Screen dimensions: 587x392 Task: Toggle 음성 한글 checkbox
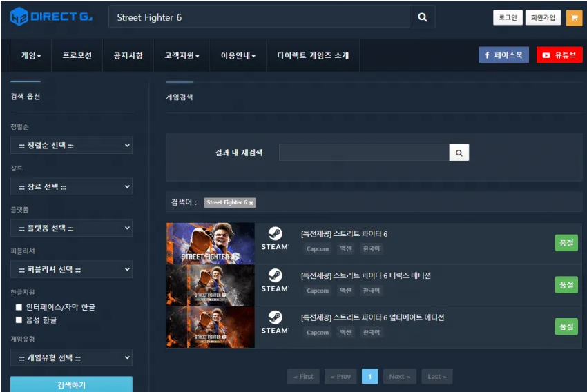pos(19,320)
